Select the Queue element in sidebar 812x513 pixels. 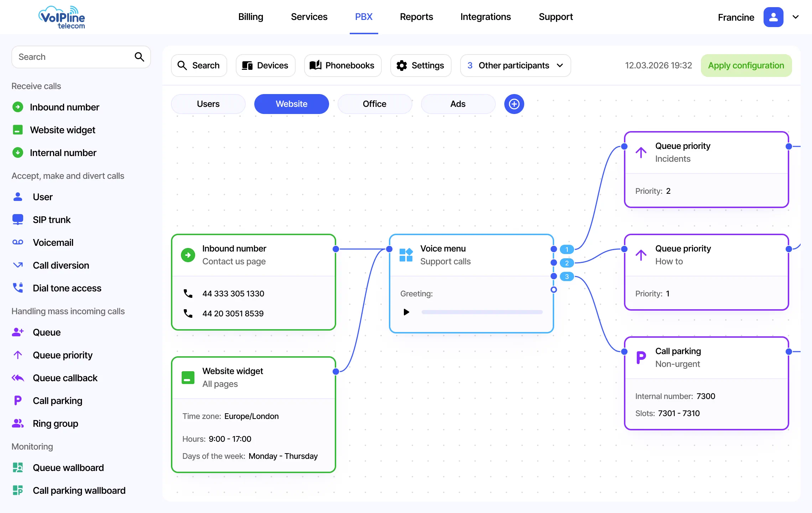(36, 332)
